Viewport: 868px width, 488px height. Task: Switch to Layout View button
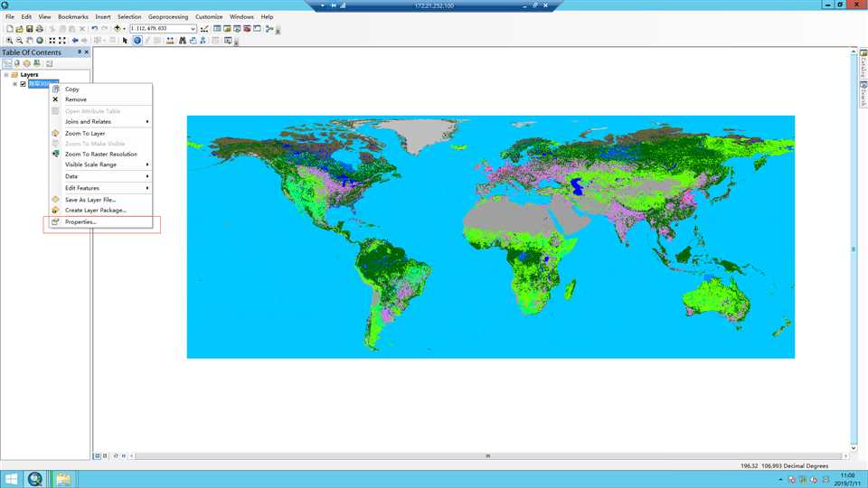(x=105, y=455)
